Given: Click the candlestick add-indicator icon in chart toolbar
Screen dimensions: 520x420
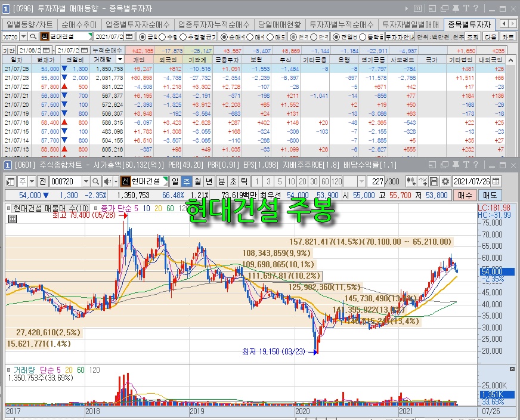Looking at the screenshot, I should (411, 181).
